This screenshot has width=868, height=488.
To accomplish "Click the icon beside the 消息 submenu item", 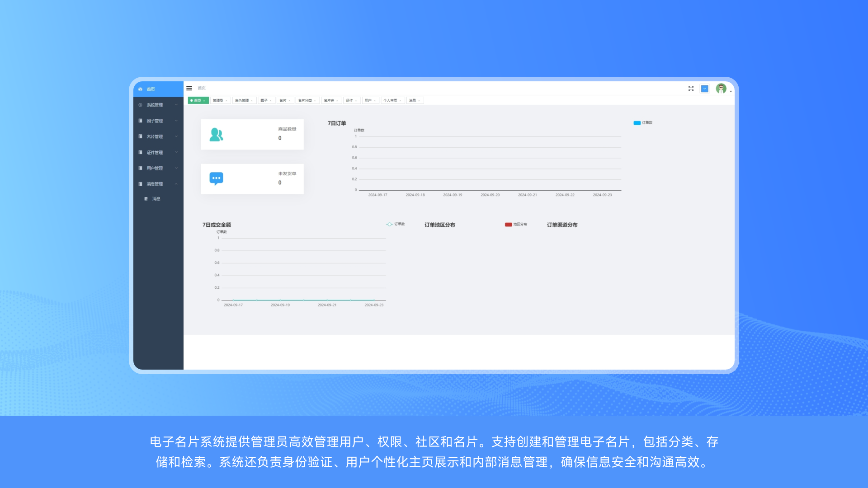I will point(146,199).
